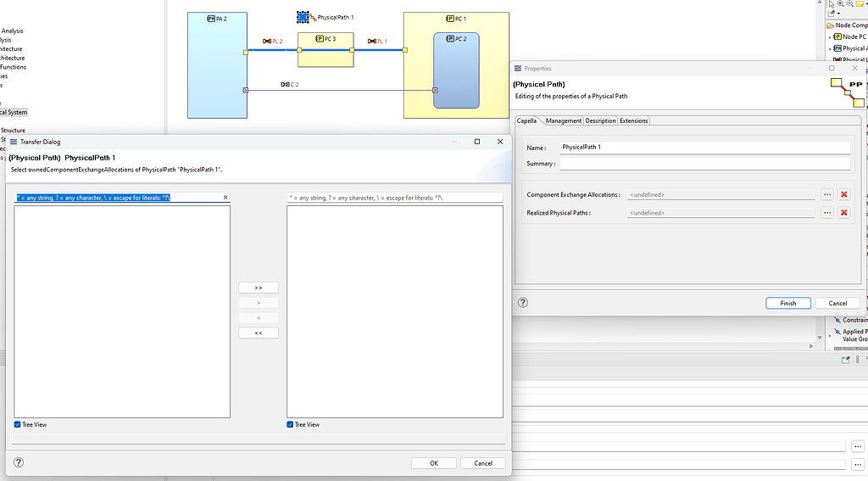Clear Realized Physical Paths with red X
Screen dimensions: 868x481
pyautogui.click(x=843, y=213)
